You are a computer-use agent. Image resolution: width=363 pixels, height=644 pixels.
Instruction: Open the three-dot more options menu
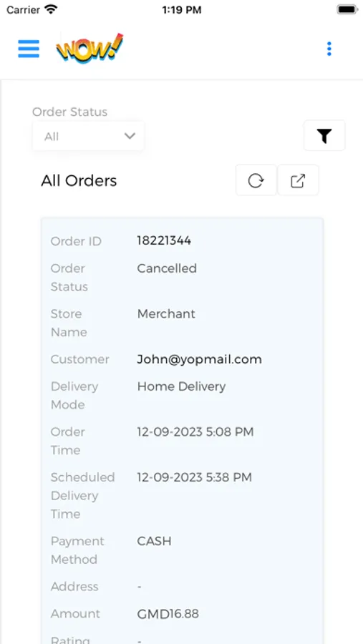coord(329,49)
